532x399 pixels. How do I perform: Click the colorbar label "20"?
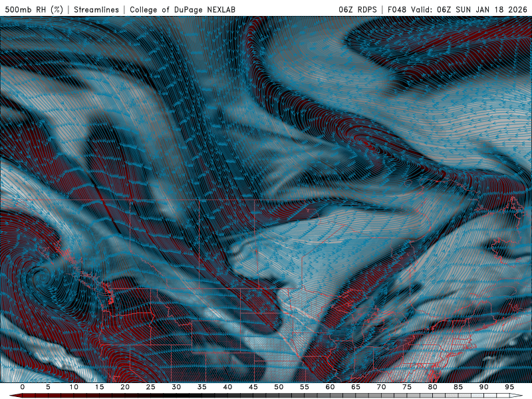pos(125,387)
